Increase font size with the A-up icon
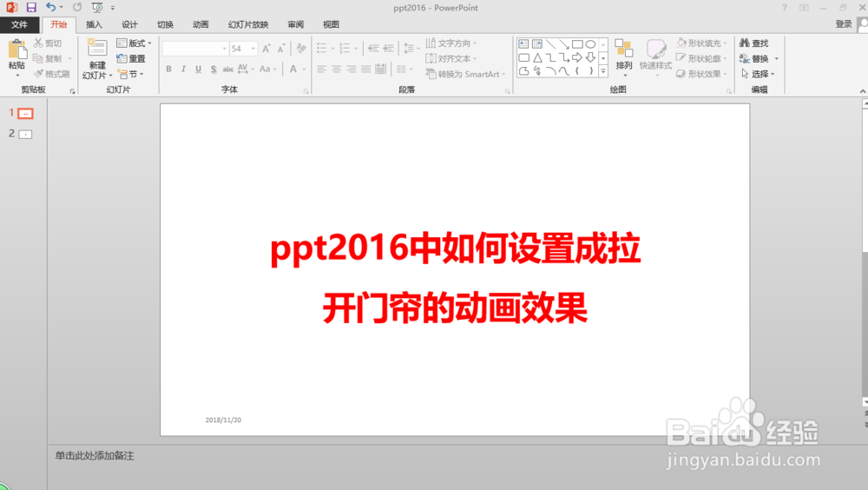Image resolution: width=868 pixels, height=490 pixels. tap(266, 49)
